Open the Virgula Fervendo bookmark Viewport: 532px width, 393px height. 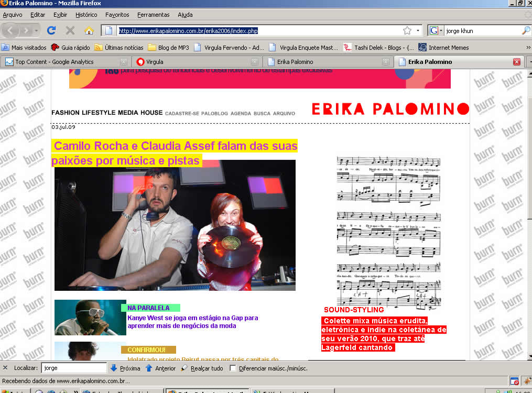pyautogui.click(x=229, y=48)
